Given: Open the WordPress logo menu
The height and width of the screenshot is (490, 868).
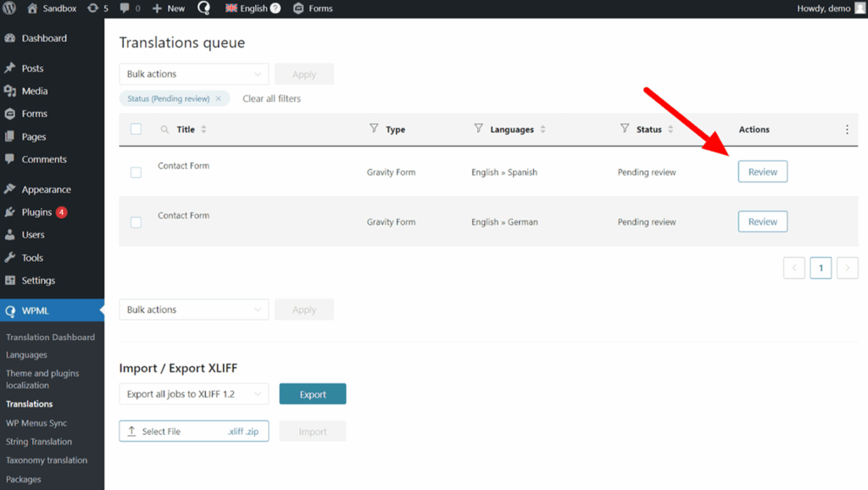Looking at the screenshot, I should [x=9, y=8].
